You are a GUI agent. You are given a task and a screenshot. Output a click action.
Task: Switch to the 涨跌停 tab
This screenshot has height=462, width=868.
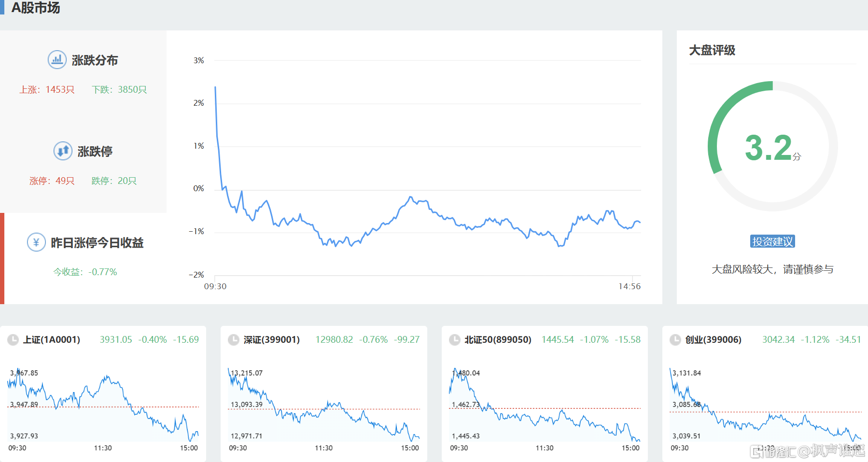(95, 152)
